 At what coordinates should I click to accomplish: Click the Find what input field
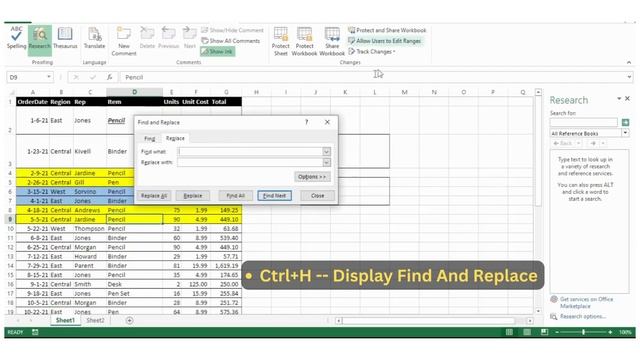click(250, 151)
